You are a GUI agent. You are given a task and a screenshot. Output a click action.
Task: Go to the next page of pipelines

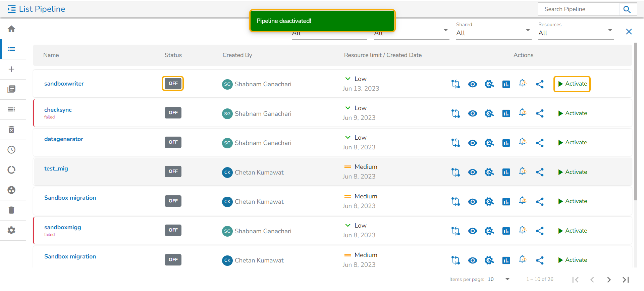[x=609, y=280]
